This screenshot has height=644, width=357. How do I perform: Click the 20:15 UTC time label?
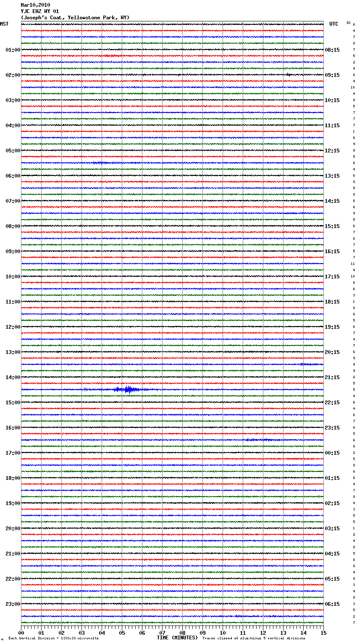click(332, 352)
